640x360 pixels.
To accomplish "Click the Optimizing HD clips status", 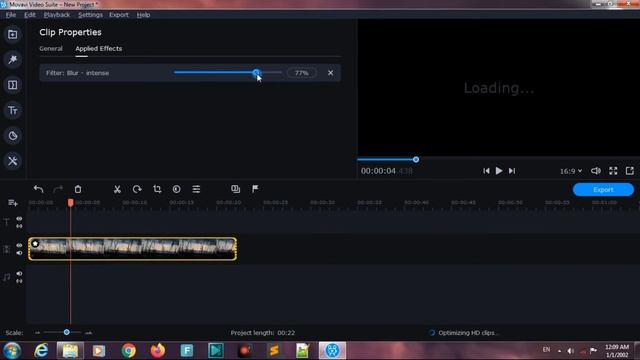I will click(463, 333).
